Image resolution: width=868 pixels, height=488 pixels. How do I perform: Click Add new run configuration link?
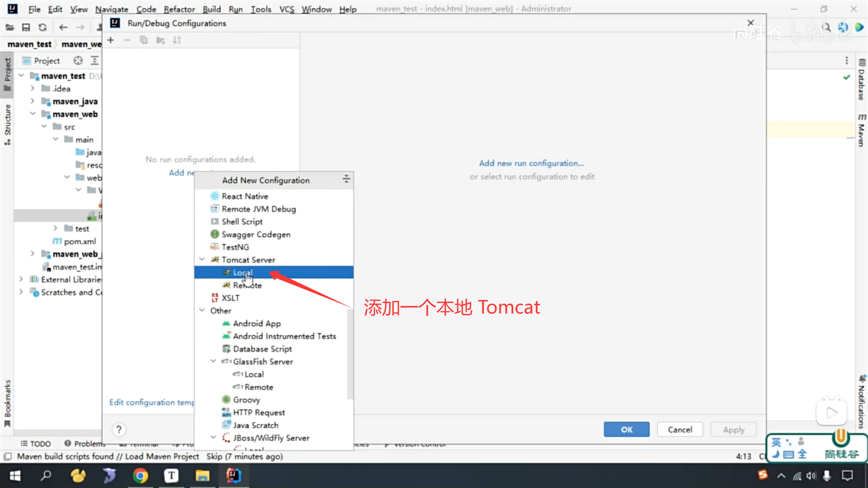point(532,163)
